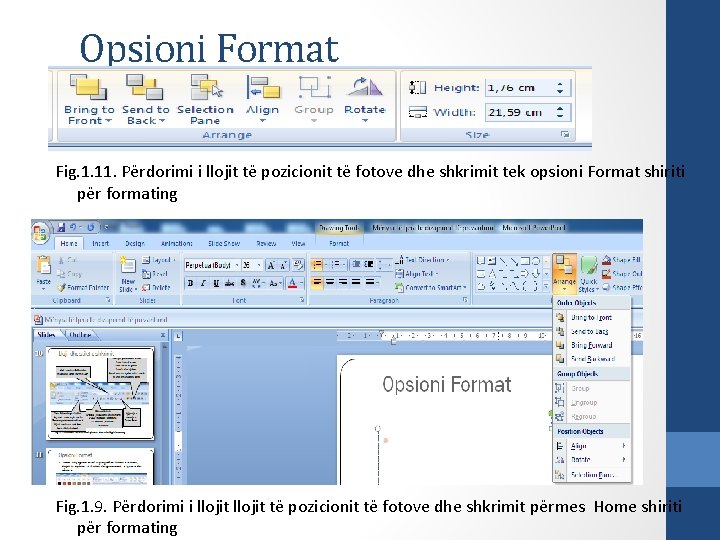Open the Selection Pane button in the top ribbon

tap(205, 100)
